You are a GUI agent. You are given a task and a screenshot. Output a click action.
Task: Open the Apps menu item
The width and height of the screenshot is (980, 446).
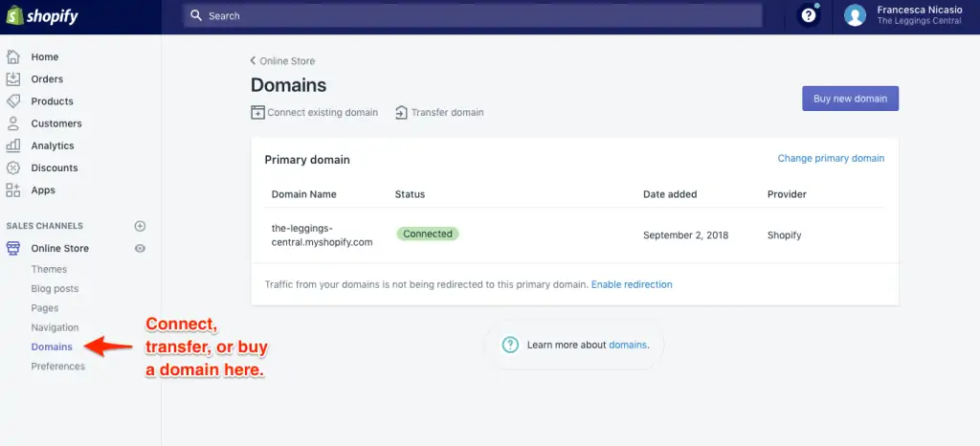[x=43, y=190]
